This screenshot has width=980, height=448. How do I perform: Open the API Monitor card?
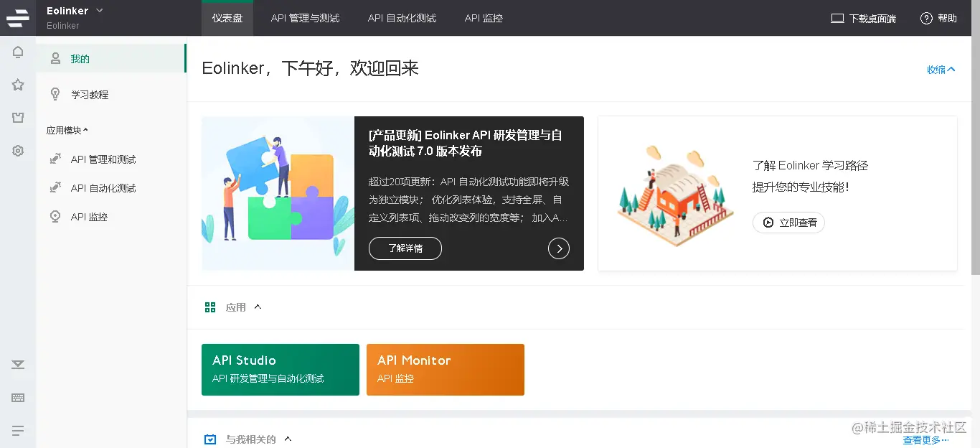[x=446, y=370]
